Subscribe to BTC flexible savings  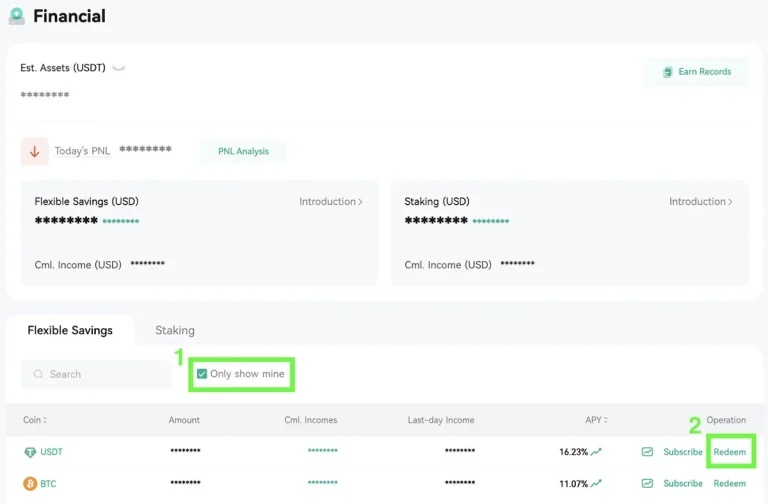pos(683,484)
